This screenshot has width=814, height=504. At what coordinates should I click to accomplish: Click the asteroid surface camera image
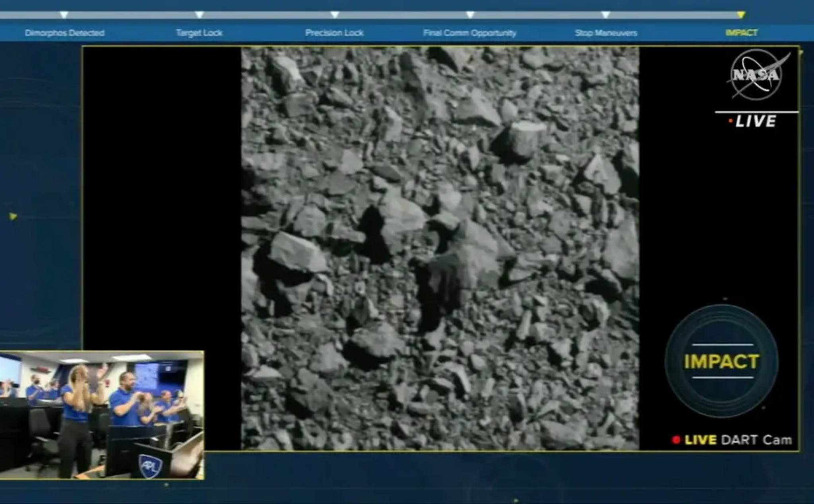point(440,248)
